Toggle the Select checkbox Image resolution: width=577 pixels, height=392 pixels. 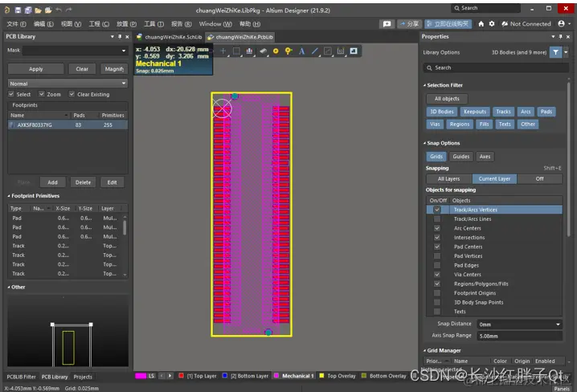pos(11,94)
